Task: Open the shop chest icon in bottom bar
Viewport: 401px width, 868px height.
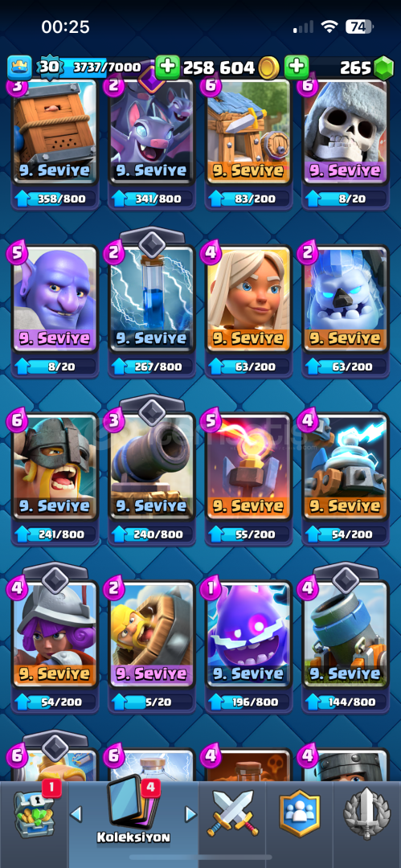Action: (33, 813)
